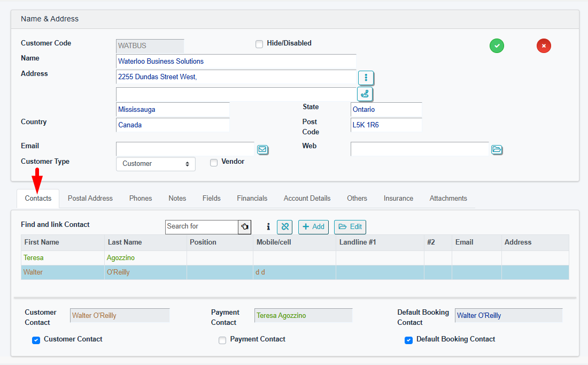Switch to the Notes tab
Image resolution: width=588 pixels, height=365 pixels.
coord(177,198)
